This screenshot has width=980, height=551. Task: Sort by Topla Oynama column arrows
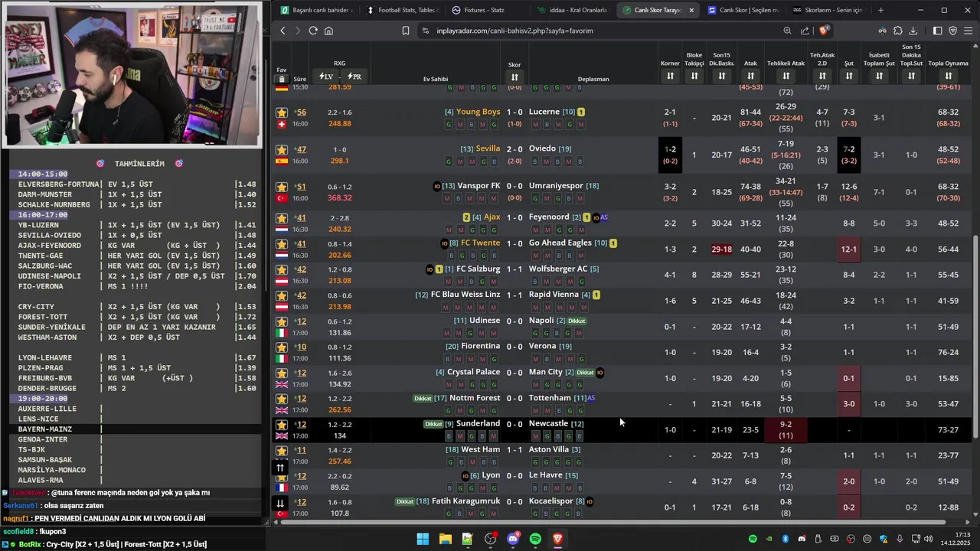tap(948, 76)
